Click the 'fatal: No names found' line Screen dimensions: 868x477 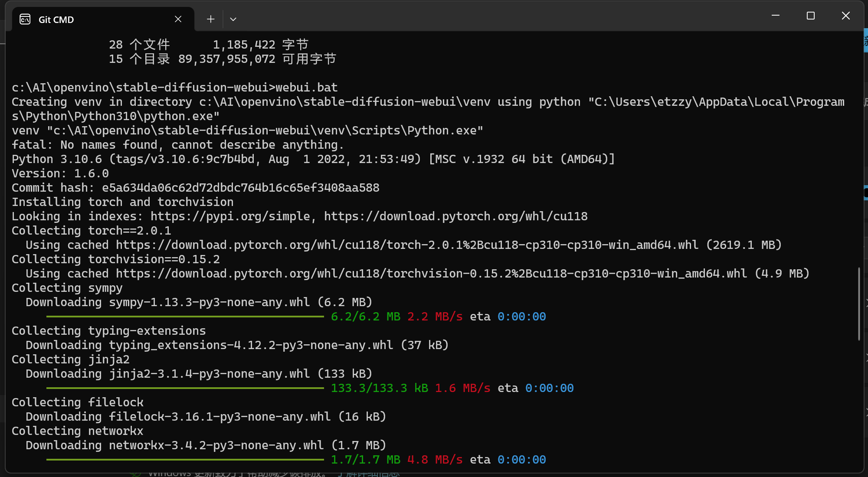click(x=178, y=145)
